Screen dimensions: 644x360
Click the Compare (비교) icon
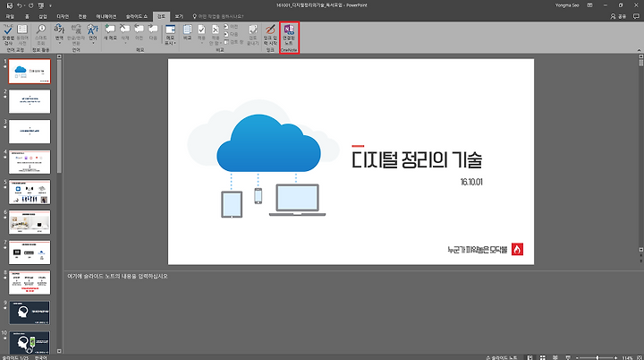187,32
